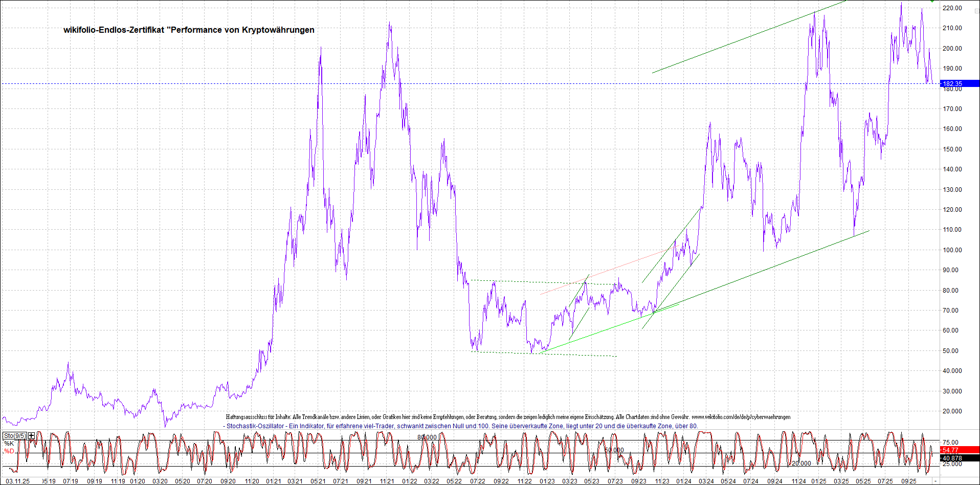Select the red %D line legend label
The width and height of the screenshot is (980, 485).
click(x=9, y=451)
